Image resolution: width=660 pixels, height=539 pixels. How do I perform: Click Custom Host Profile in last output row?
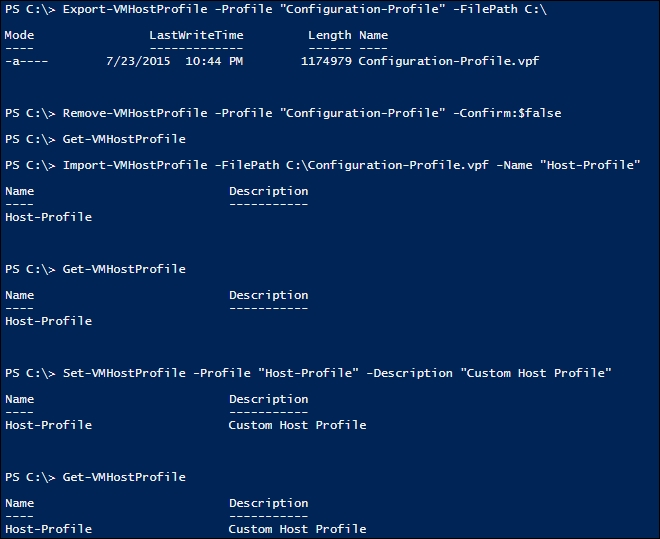(297, 529)
